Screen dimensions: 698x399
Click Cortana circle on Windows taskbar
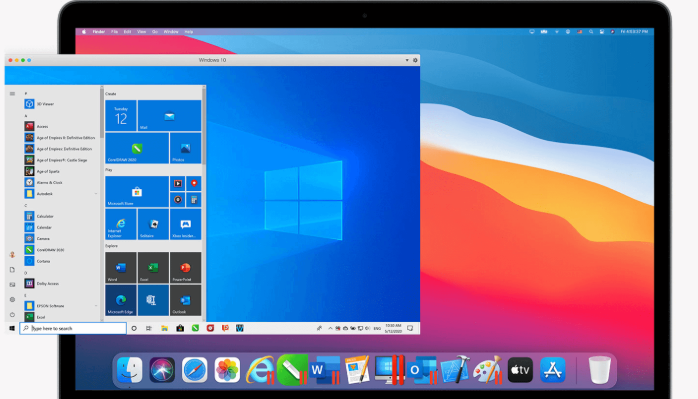coord(134,328)
